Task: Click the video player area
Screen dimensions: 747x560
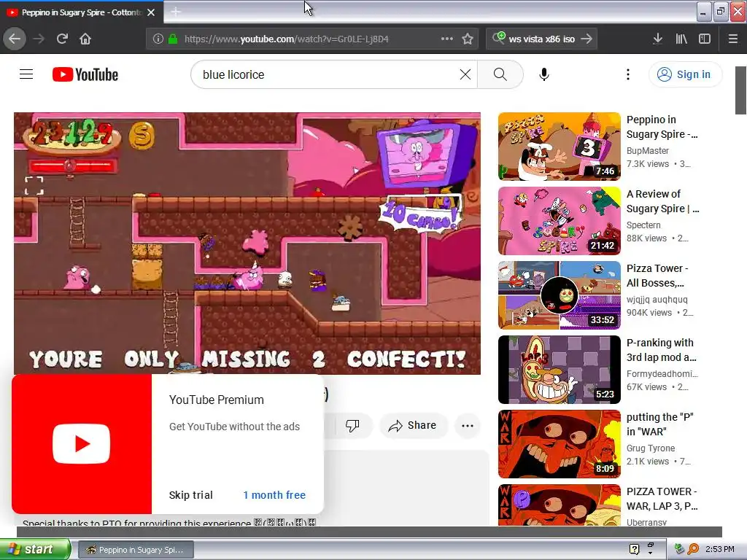Action: [247, 244]
